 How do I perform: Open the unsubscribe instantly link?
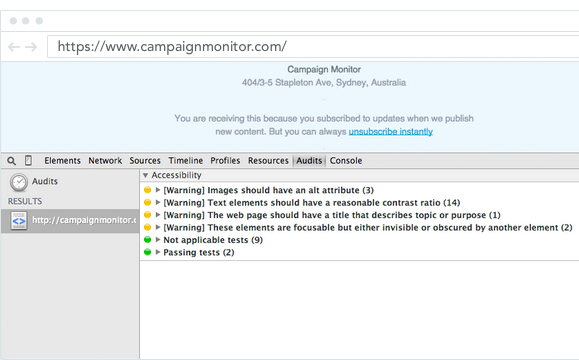click(391, 132)
